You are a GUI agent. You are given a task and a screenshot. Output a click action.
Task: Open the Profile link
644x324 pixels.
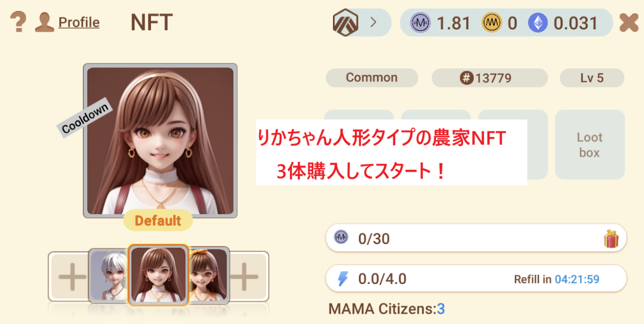point(79,22)
